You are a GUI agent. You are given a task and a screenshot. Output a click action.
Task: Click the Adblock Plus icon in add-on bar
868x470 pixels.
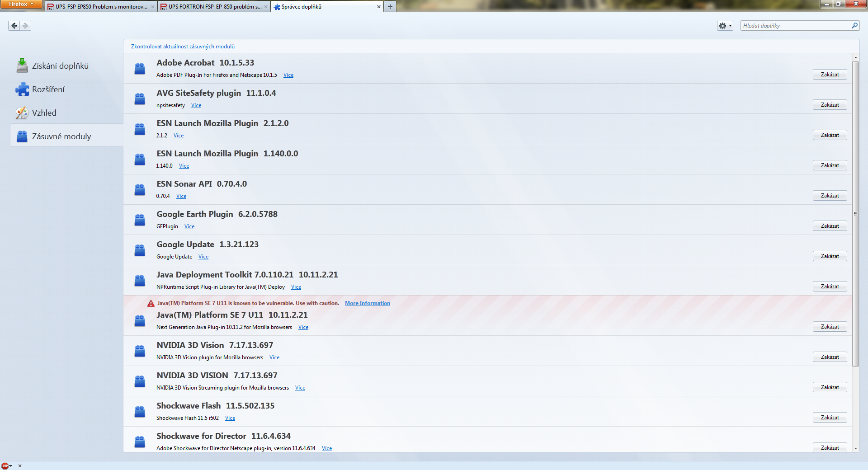(5, 465)
